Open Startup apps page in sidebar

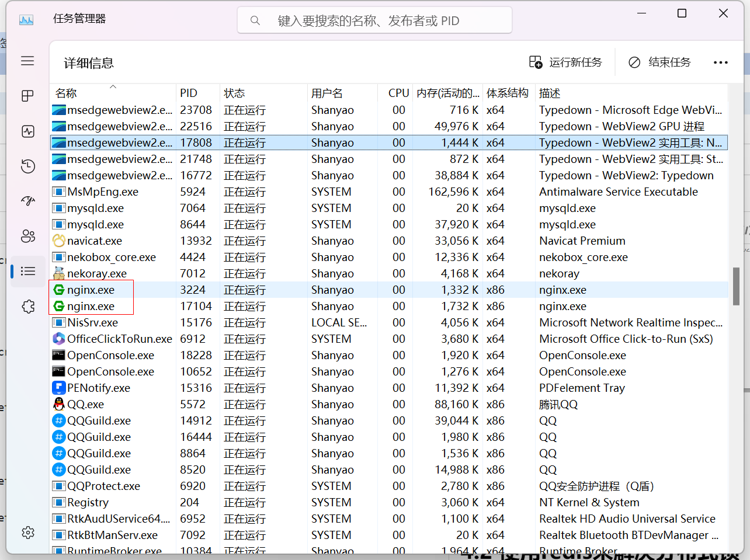pos(27,201)
